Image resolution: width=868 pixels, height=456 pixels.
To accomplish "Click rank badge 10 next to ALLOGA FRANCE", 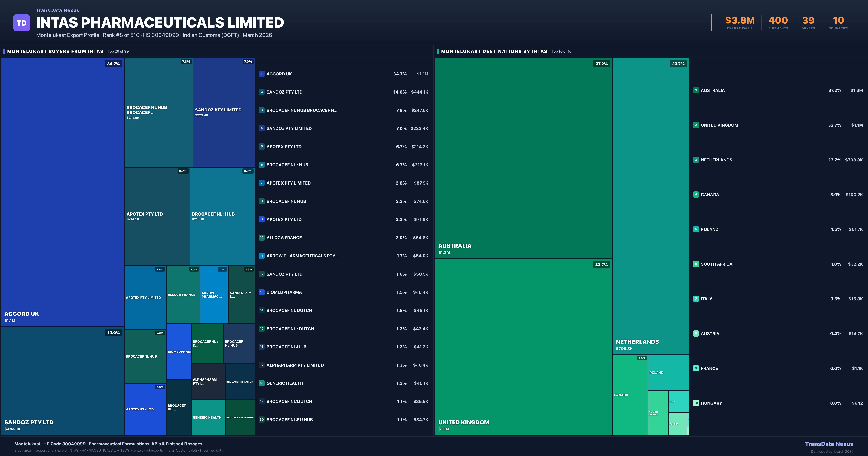I will [x=261, y=237].
